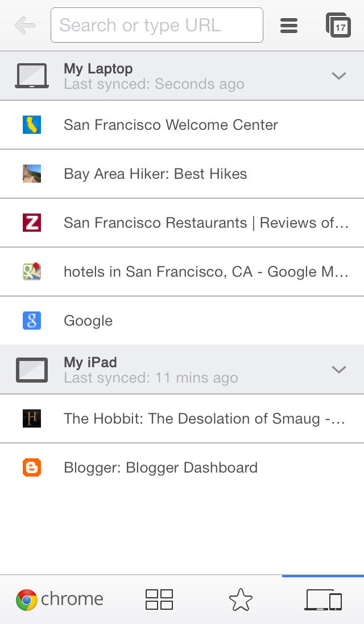The width and height of the screenshot is (364, 624).
Task: Open the Google synced tab
Action: [88, 321]
